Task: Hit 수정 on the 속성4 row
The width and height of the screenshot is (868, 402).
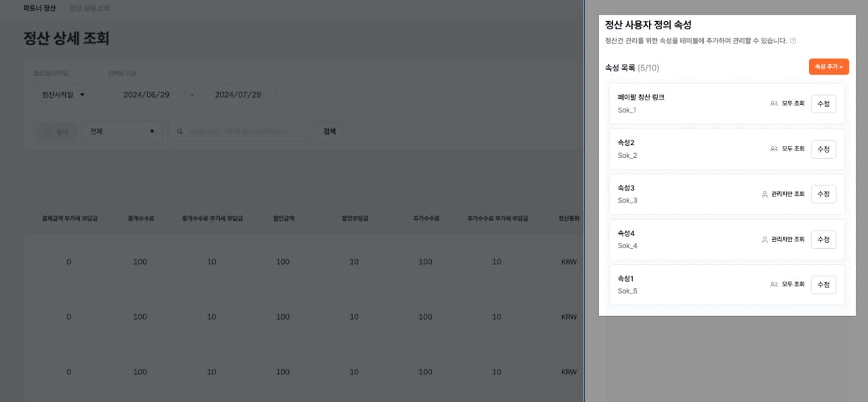Action: click(x=823, y=240)
